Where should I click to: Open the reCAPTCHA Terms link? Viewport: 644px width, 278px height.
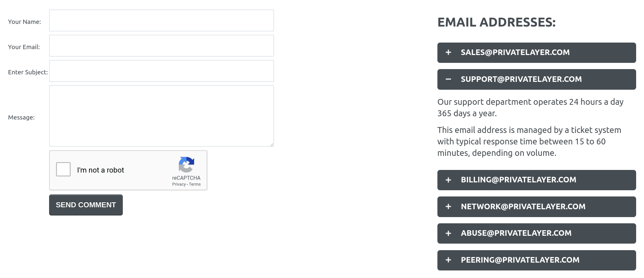click(x=195, y=184)
